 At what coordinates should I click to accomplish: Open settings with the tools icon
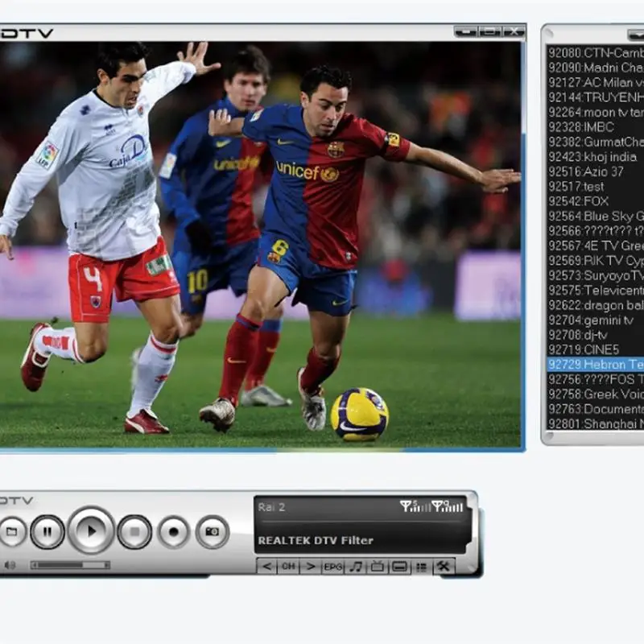[444, 567]
